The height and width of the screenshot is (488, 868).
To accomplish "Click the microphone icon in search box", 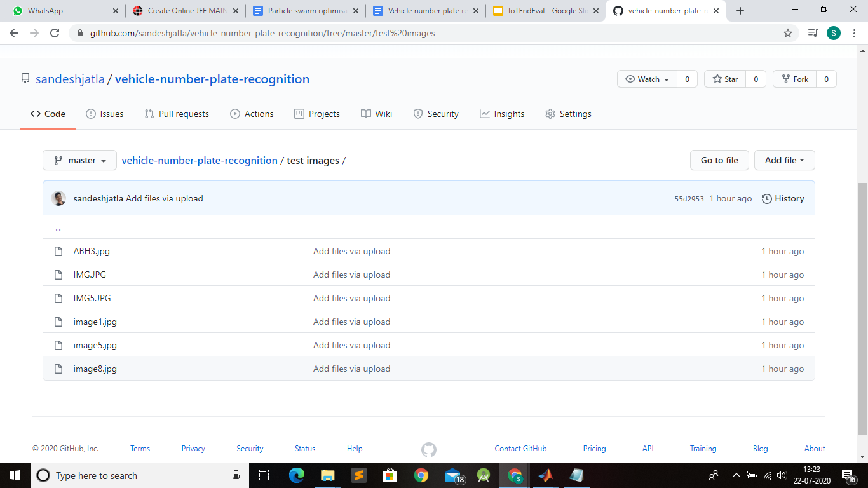I will click(236, 475).
